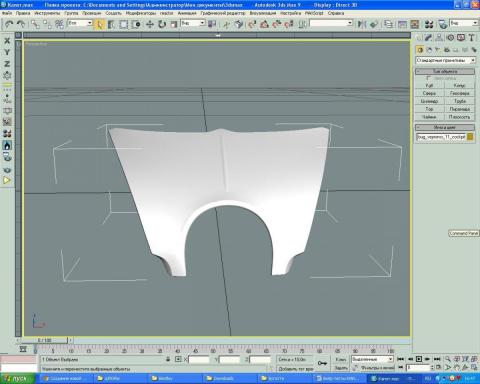Click the Maximize Viewport toggle icon
The width and height of the screenshot is (480, 384).
click(x=474, y=367)
